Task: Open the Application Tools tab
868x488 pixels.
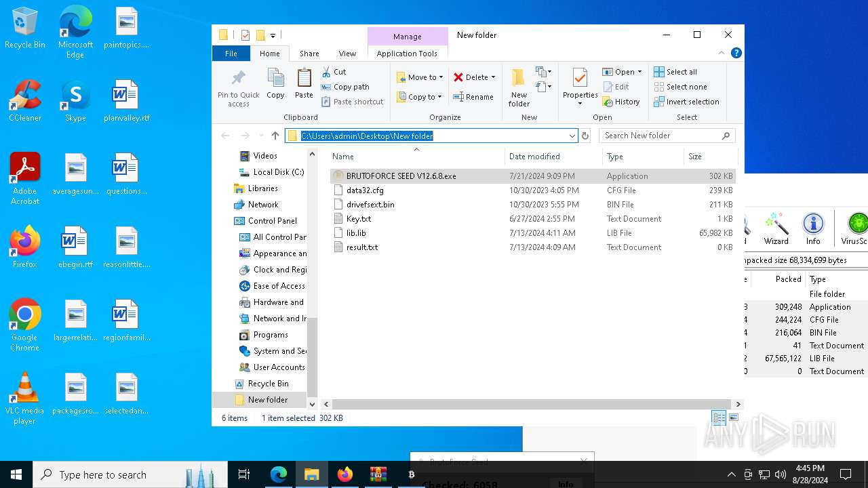Action: 407,54
